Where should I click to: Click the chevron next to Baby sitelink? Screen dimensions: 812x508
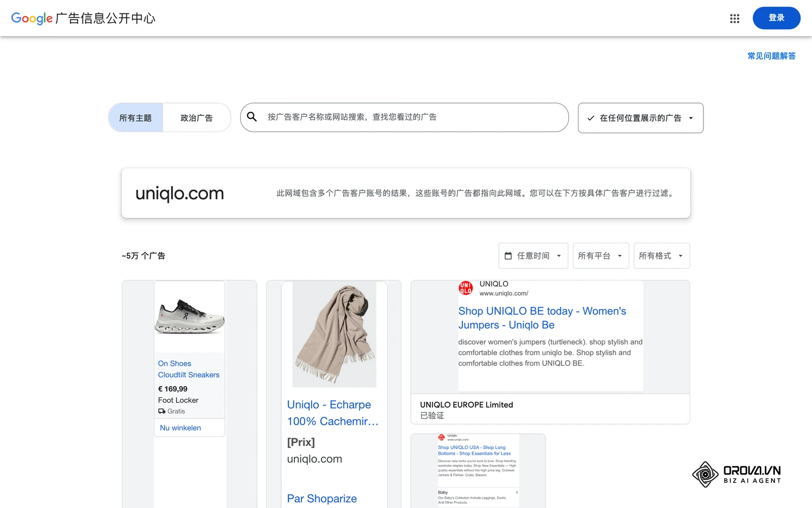click(x=517, y=492)
